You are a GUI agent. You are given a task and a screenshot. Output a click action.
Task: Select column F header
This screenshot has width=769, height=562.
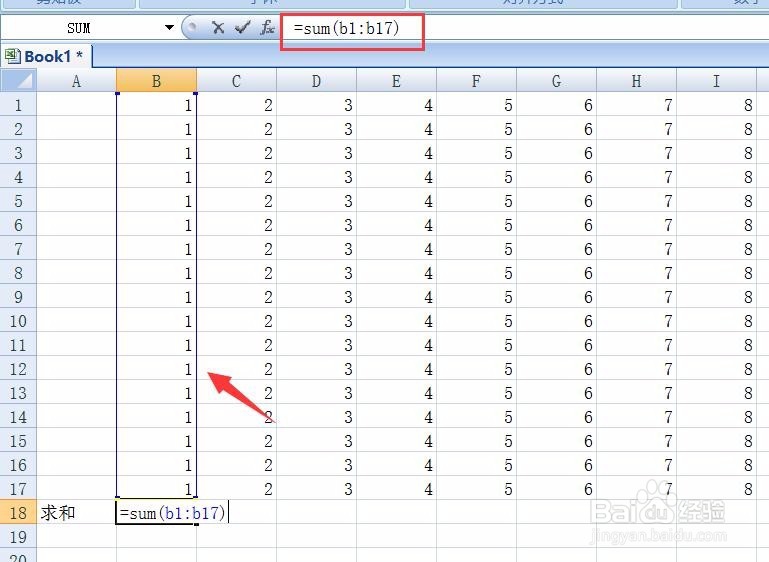point(476,80)
